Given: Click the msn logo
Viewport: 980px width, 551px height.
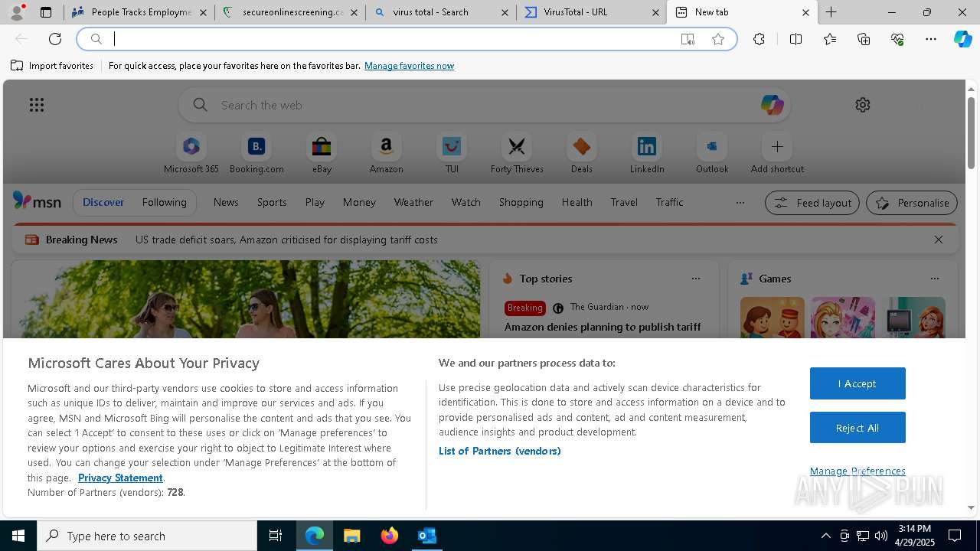Looking at the screenshot, I should (x=37, y=201).
